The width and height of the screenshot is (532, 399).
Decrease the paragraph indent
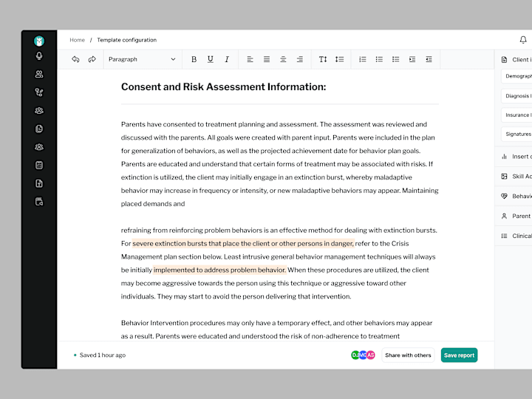(x=429, y=59)
